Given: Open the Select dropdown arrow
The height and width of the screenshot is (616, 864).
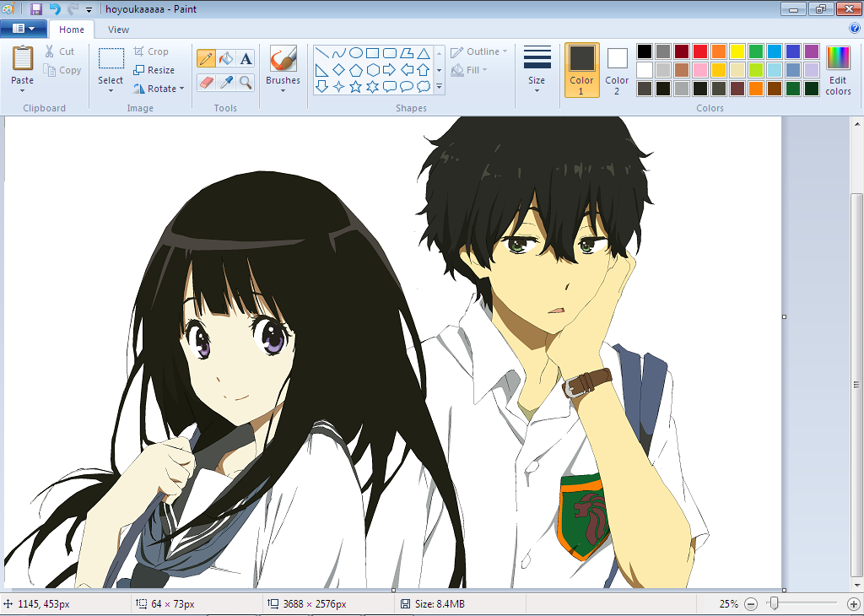Looking at the screenshot, I should tap(111, 91).
